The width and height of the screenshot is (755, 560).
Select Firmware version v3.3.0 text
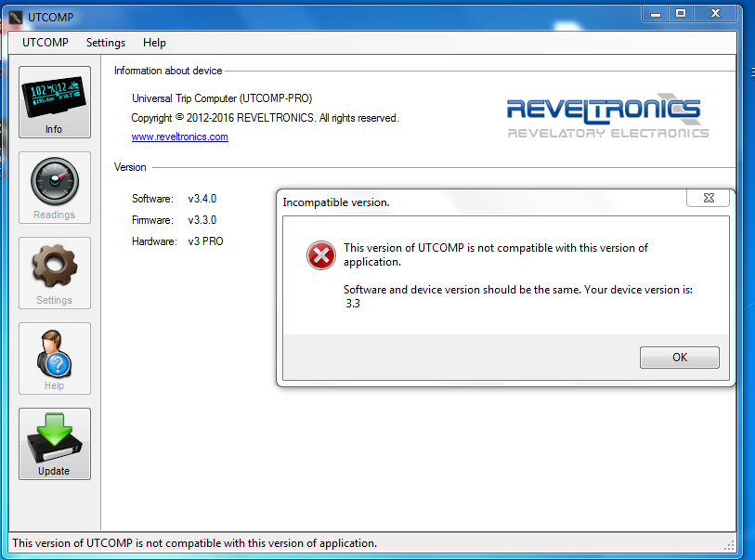[202, 220]
